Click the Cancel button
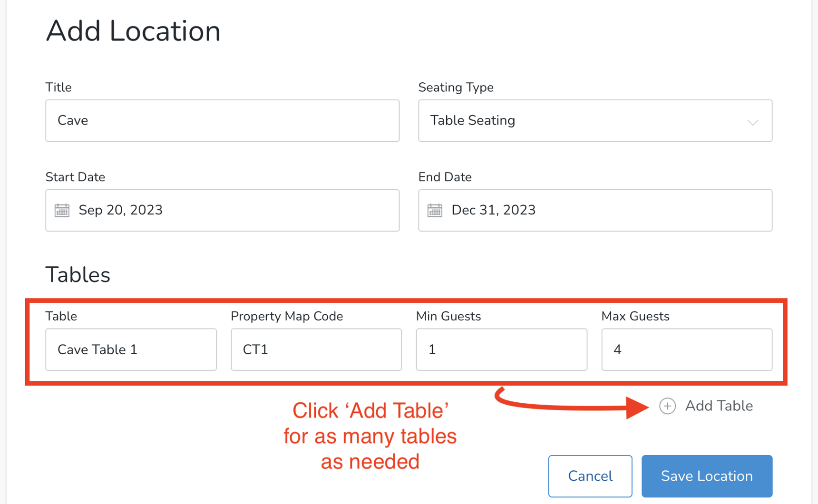Screen dimensions: 818x504 click(590, 475)
